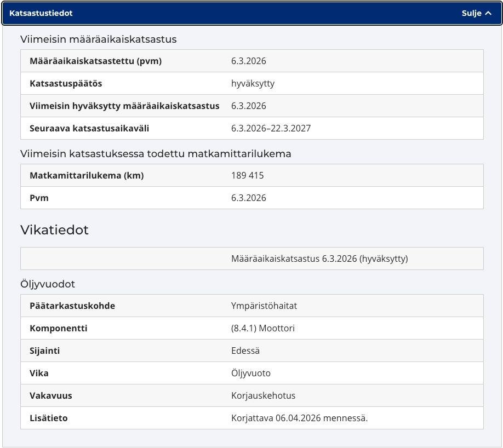This screenshot has height=448, width=503.
Task: Click the Katsastuspäätös value hyväksytty
Action: (253, 84)
